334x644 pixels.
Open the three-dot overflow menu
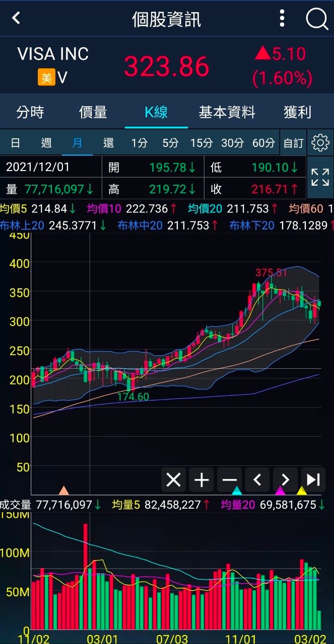click(282, 19)
